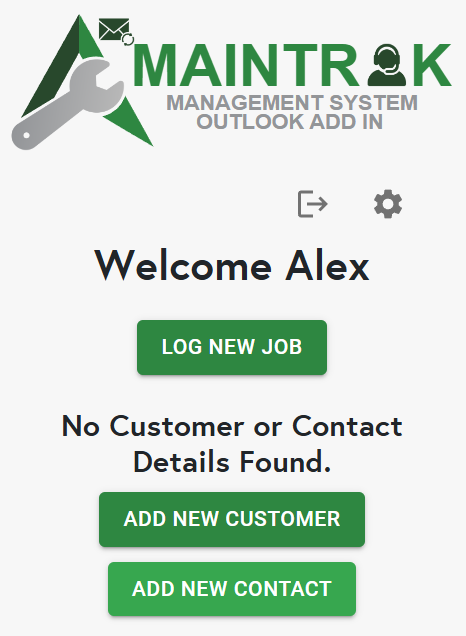This screenshot has height=636, width=466.
Task: Click the headset agent icon in MAINTRAK
Action: click(387, 65)
